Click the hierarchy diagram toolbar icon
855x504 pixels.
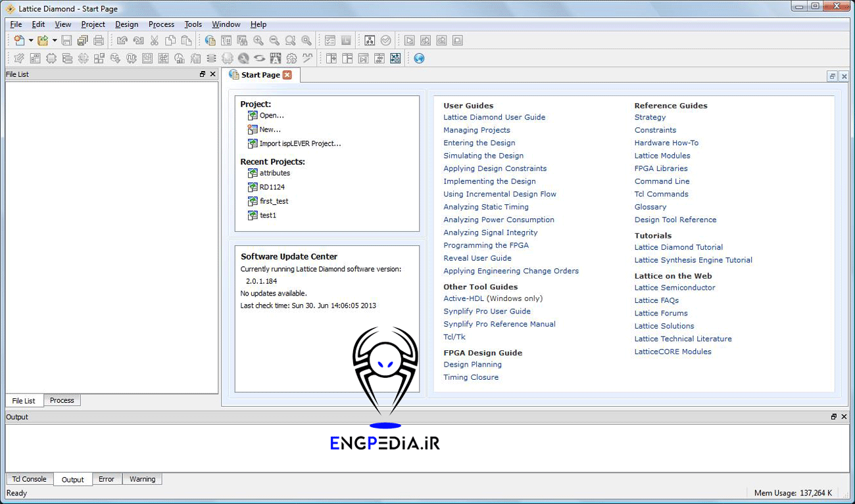tap(370, 41)
